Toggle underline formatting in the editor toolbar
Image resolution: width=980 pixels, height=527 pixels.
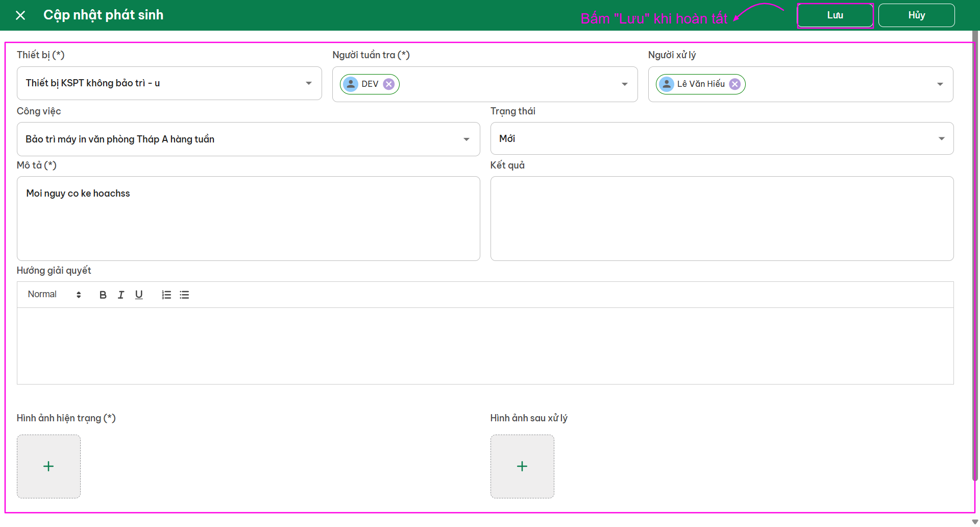[x=139, y=295]
